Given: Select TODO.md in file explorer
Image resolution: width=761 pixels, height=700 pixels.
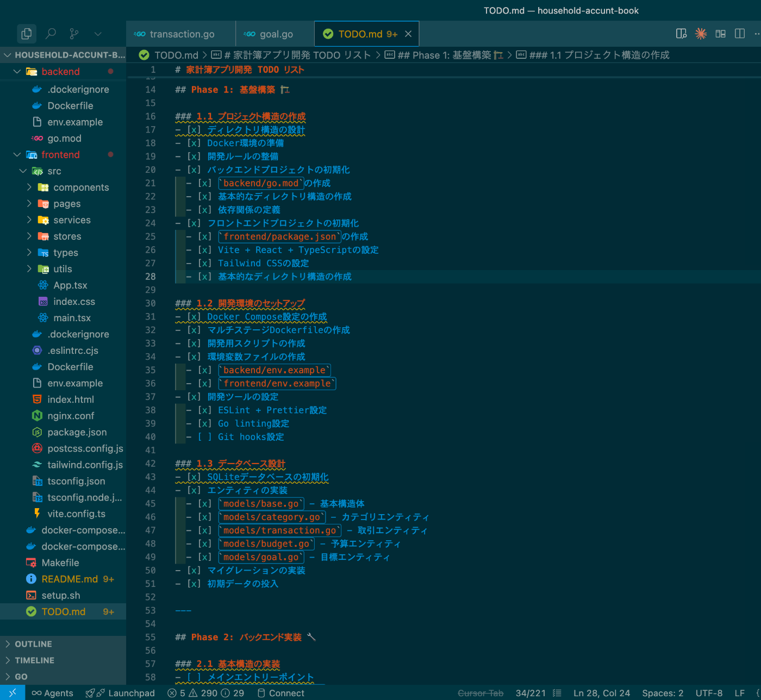Looking at the screenshot, I should coord(63,611).
